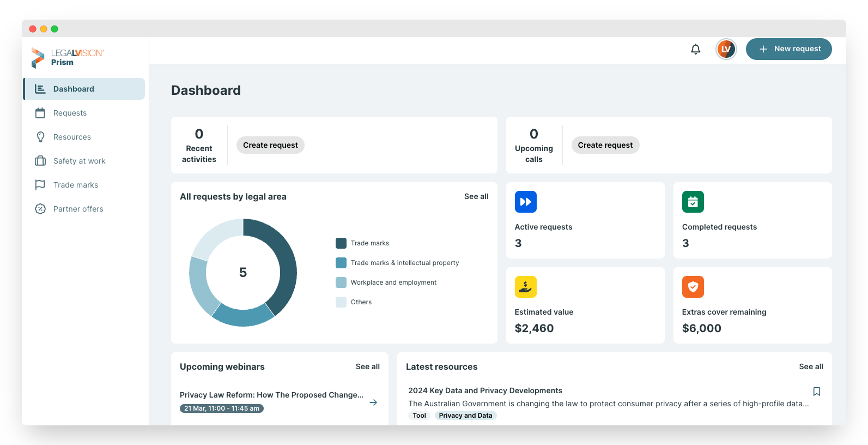Click the LV user avatar
The image size is (868, 445).
[x=726, y=49]
